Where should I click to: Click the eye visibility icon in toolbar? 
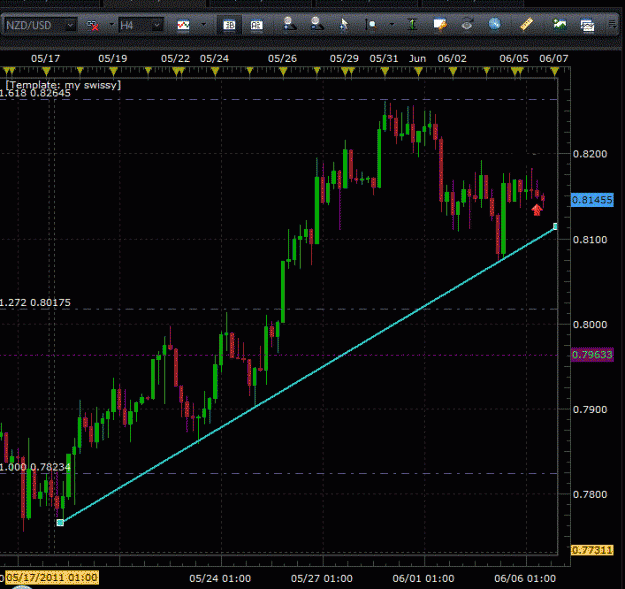click(467, 25)
